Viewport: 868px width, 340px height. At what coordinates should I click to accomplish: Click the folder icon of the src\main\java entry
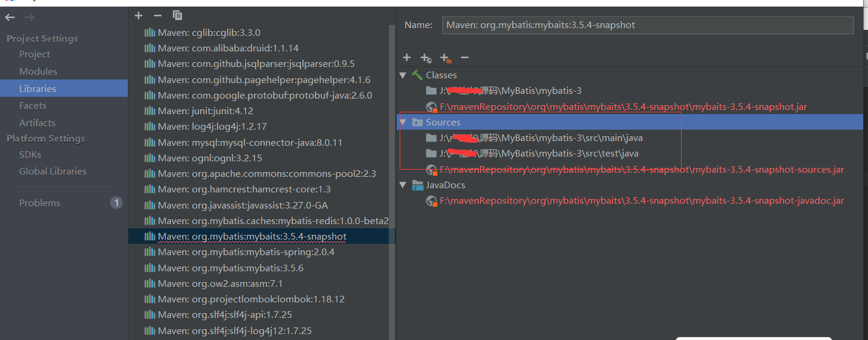[431, 137]
